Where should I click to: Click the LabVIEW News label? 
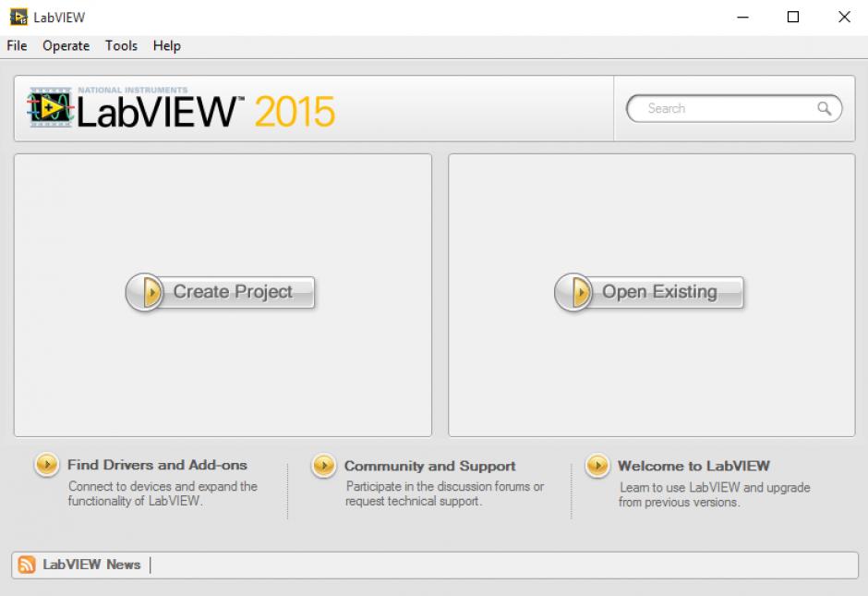coord(92,565)
